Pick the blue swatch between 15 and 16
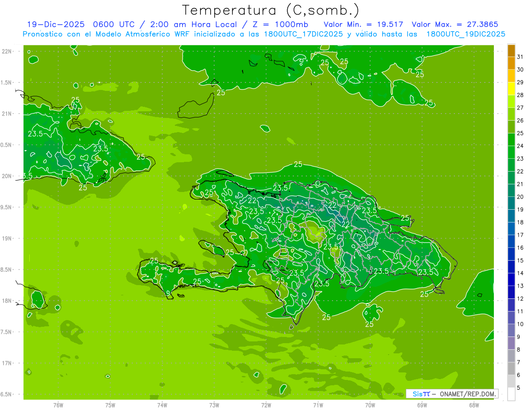Screen dimensions: 532x411 (x=512, y=254)
